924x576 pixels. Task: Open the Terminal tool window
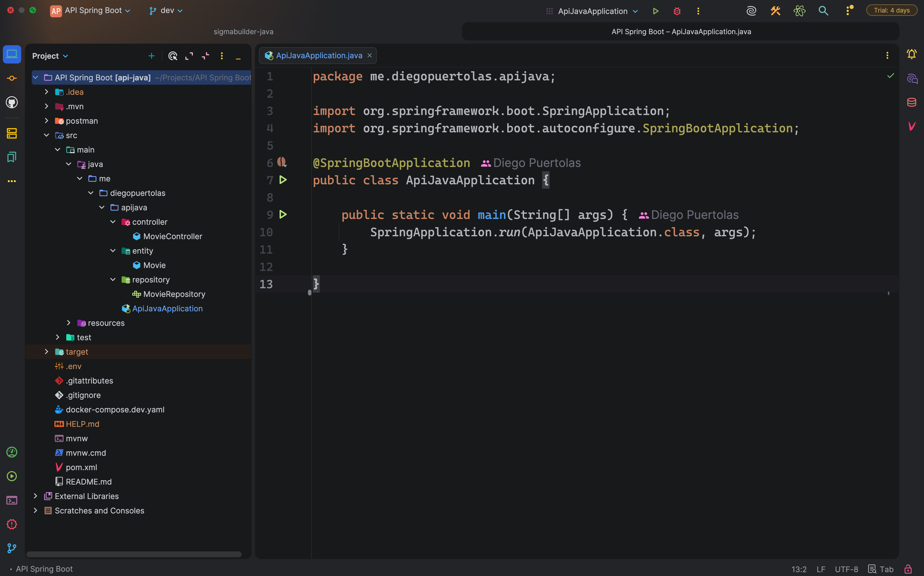coord(12,500)
